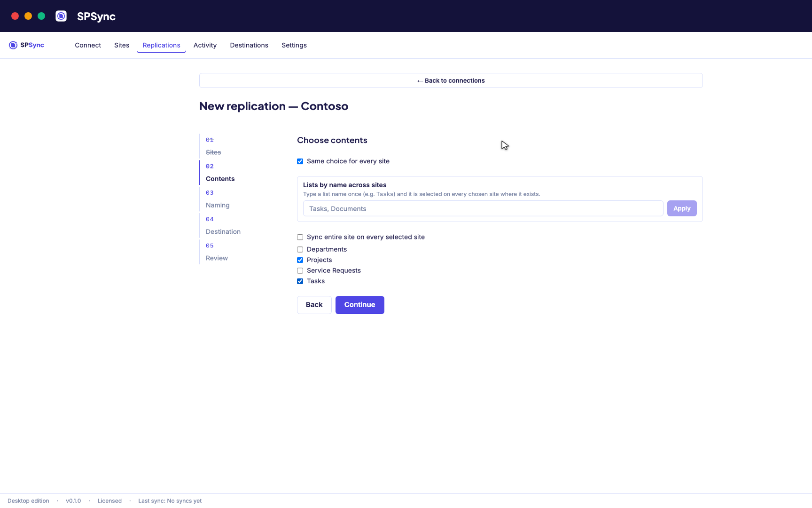Open the Settings tab
The width and height of the screenshot is (812, 508).
point(294,45)
